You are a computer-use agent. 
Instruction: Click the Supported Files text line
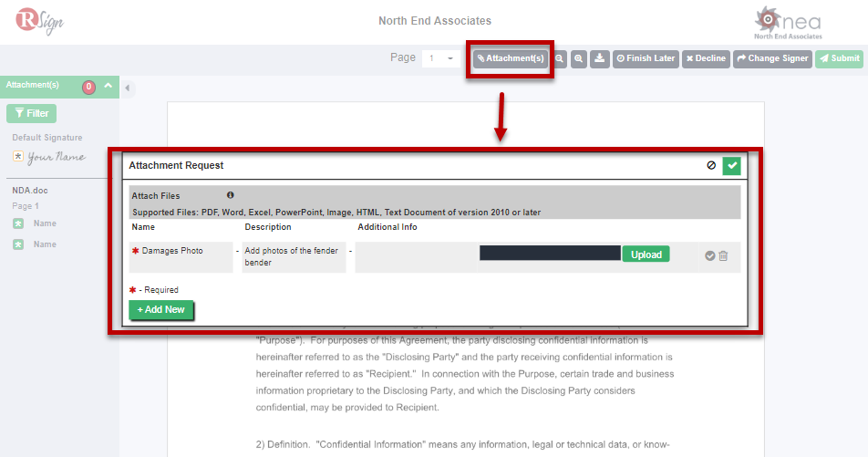coord(336,213)
